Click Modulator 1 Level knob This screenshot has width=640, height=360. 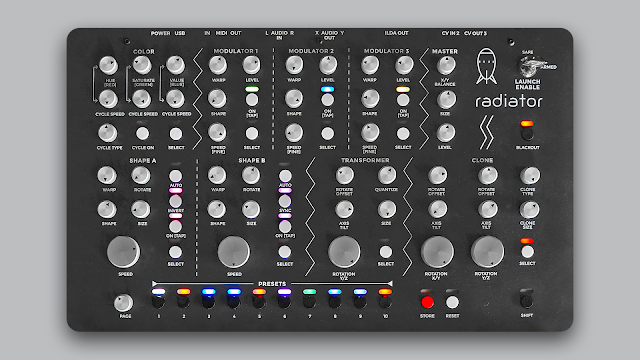pos(251,65)
